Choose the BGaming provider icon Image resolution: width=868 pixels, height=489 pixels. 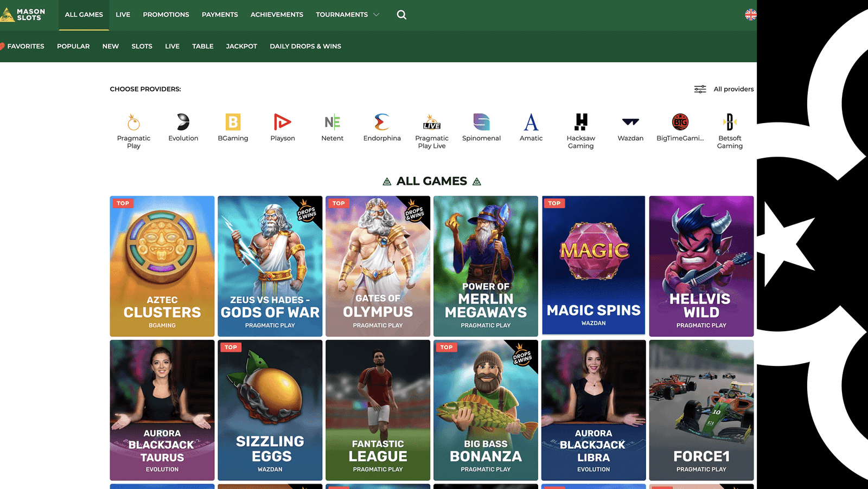[233, 123]
